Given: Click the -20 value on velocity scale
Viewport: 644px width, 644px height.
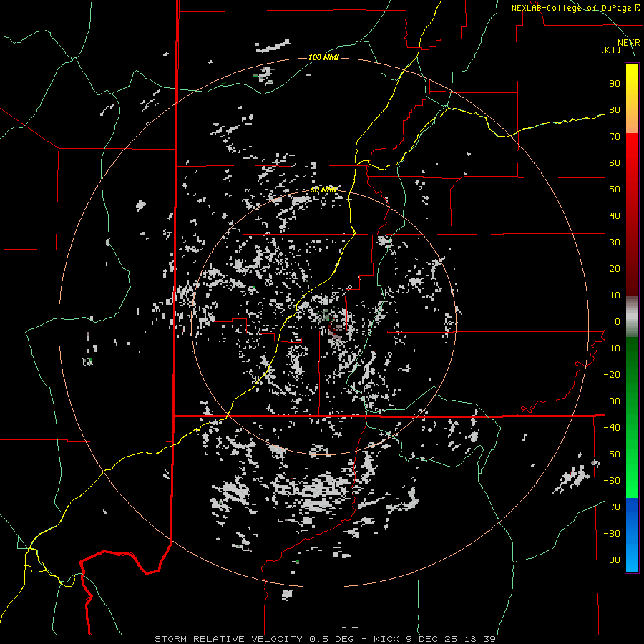Looking at the screenshot, I should 612,374.
